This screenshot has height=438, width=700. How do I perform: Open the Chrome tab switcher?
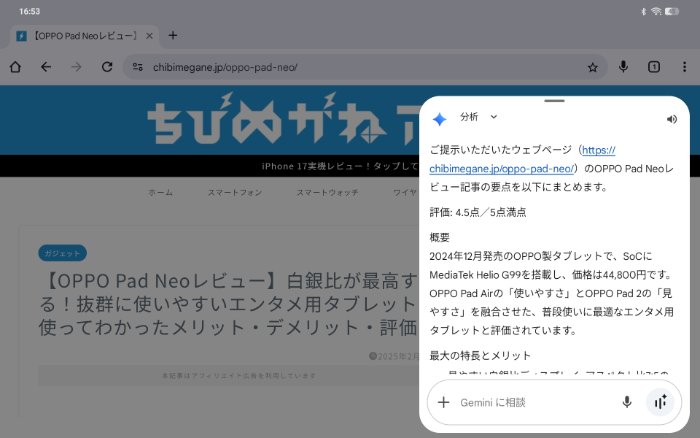click(x=653, y=67)
